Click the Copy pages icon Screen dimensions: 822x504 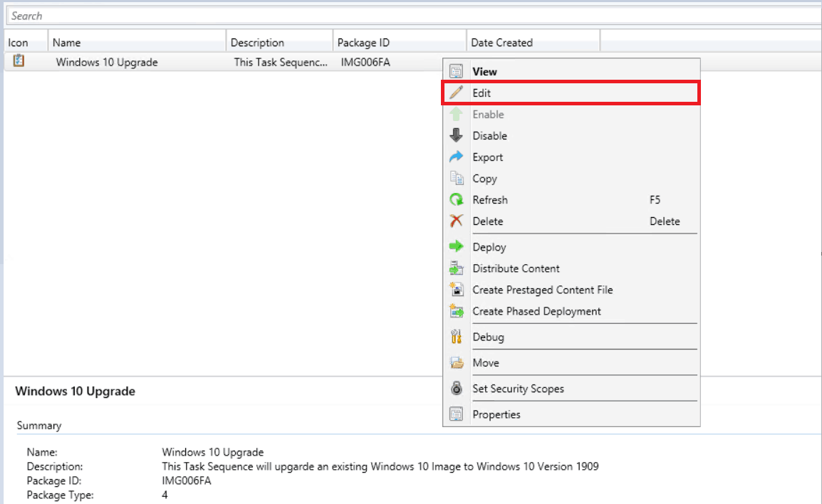456,178
